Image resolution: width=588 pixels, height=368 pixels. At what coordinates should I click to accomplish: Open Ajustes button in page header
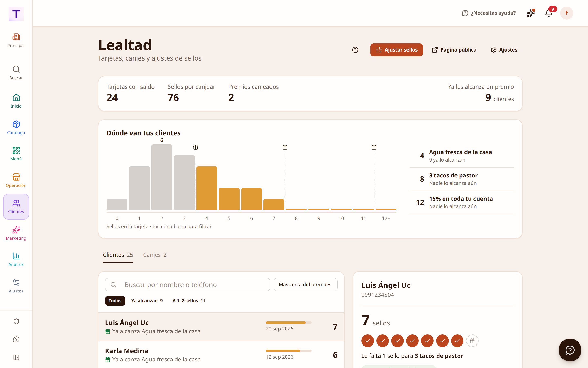coord(504,50)
